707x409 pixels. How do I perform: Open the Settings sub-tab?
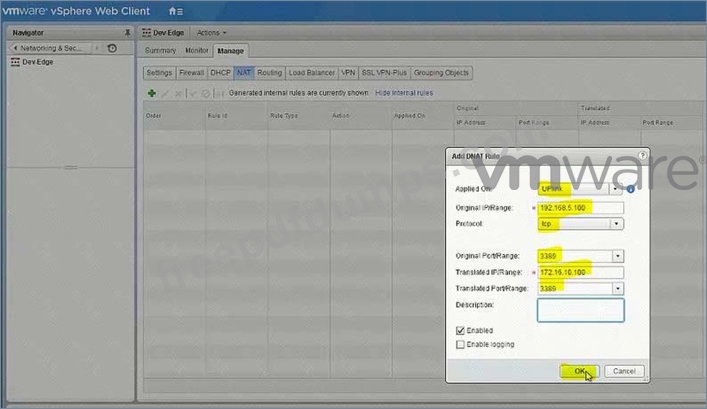pos(159,73)
